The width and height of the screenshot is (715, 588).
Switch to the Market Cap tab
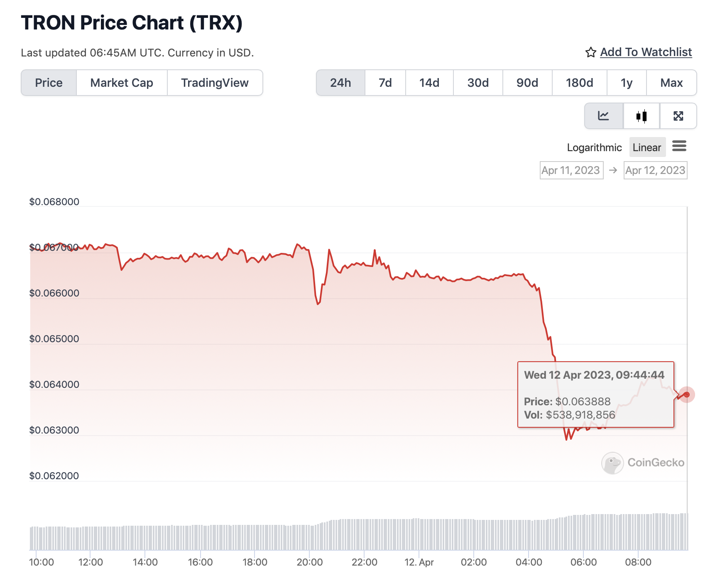coord(122,83)
